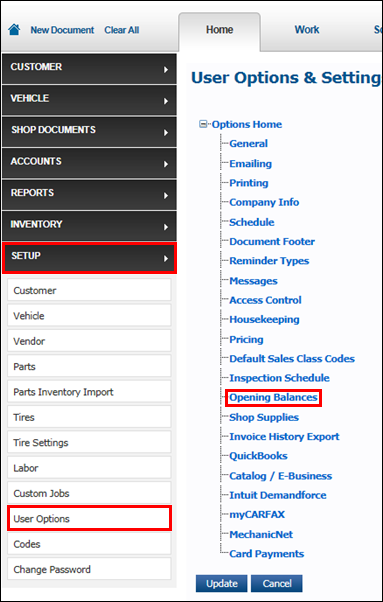Click the Cancel button
Screen dimensions: 383x602
pyautogui.click(x=277, y=583)
